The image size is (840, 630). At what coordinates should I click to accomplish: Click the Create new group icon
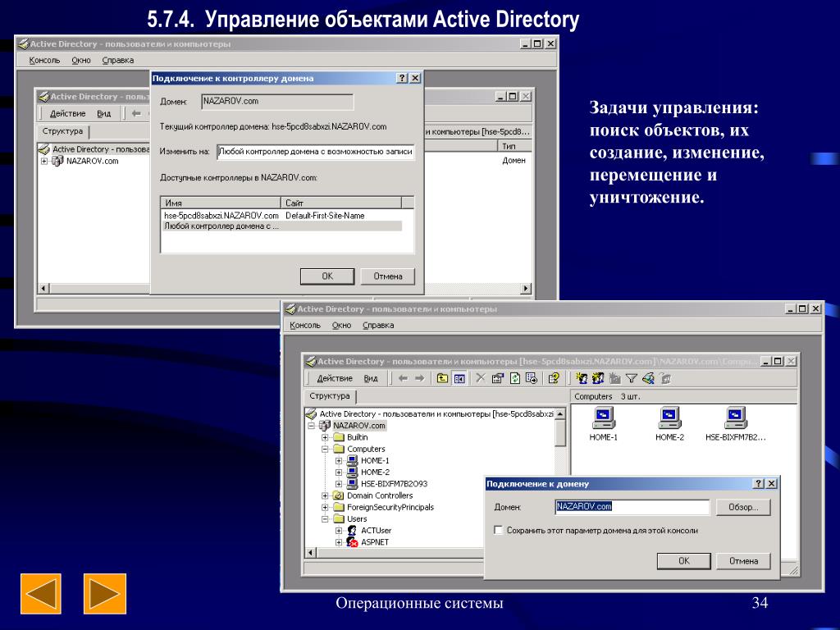(598, 378)
